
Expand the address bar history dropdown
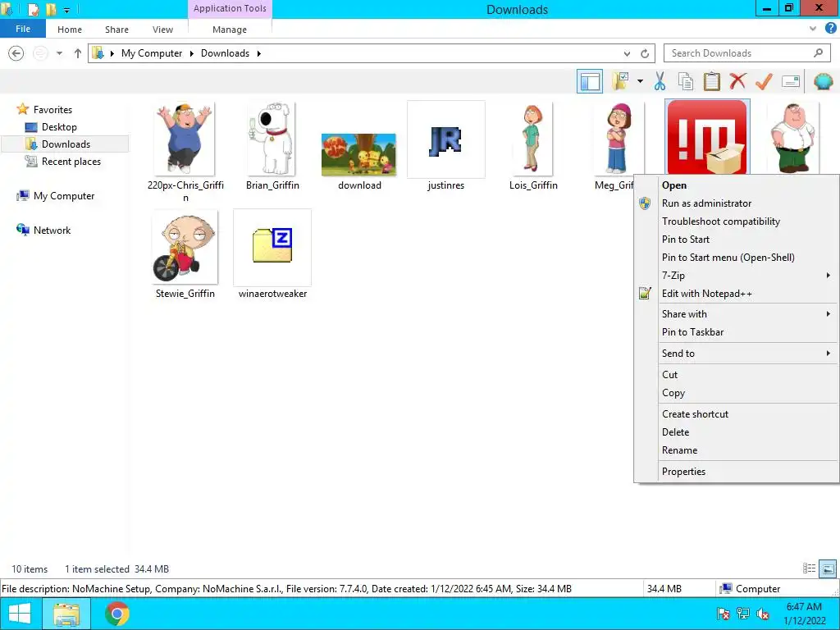click(x=627, y=53)
